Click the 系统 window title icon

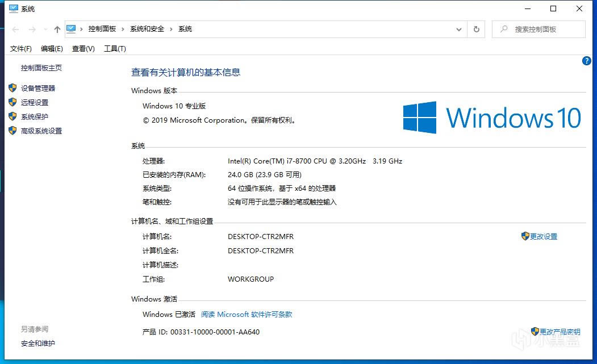14,9
